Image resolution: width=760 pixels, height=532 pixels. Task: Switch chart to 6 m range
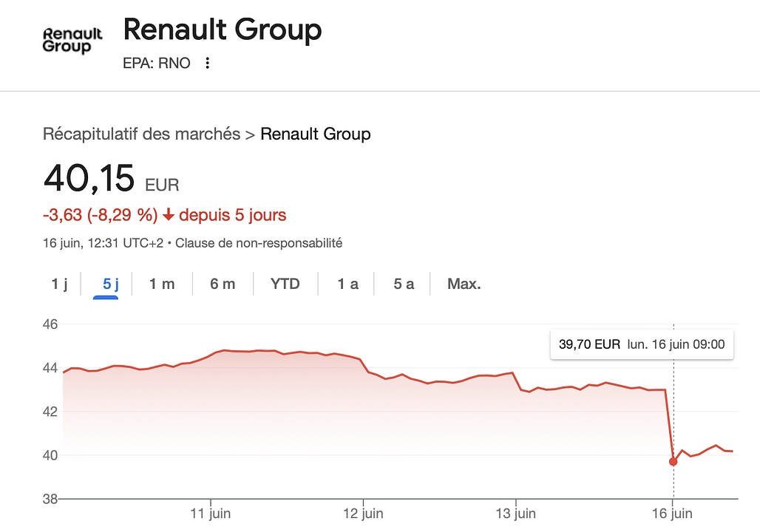(x=223, y=284)
